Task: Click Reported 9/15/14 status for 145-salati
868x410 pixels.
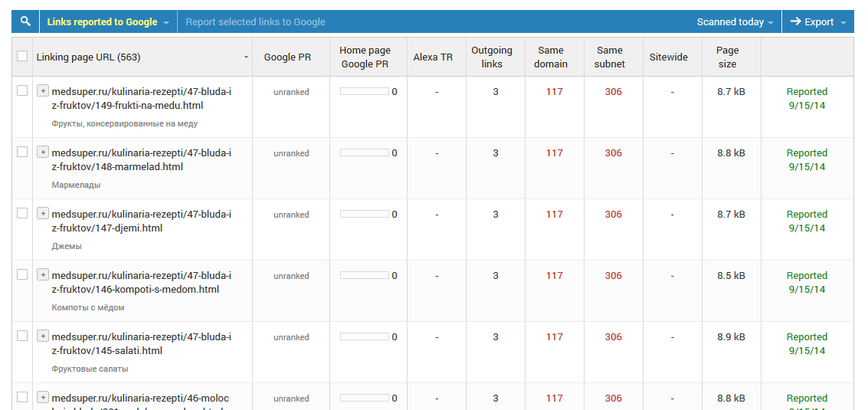Action: [x=807, y=343]
